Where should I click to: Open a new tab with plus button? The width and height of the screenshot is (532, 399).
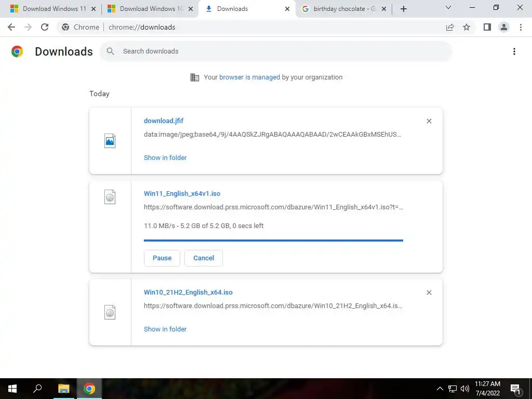pos(403,9)
